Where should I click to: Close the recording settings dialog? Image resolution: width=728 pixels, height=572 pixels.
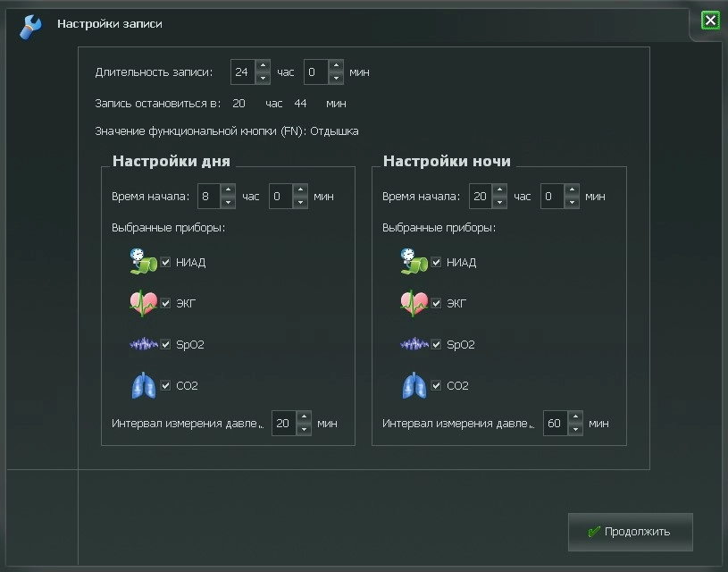(x=710, y=21)
